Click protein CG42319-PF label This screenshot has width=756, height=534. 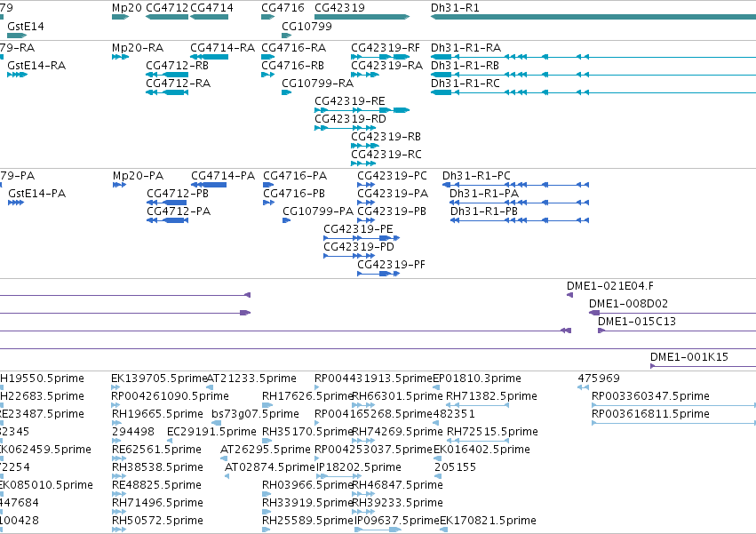(391, 266)
